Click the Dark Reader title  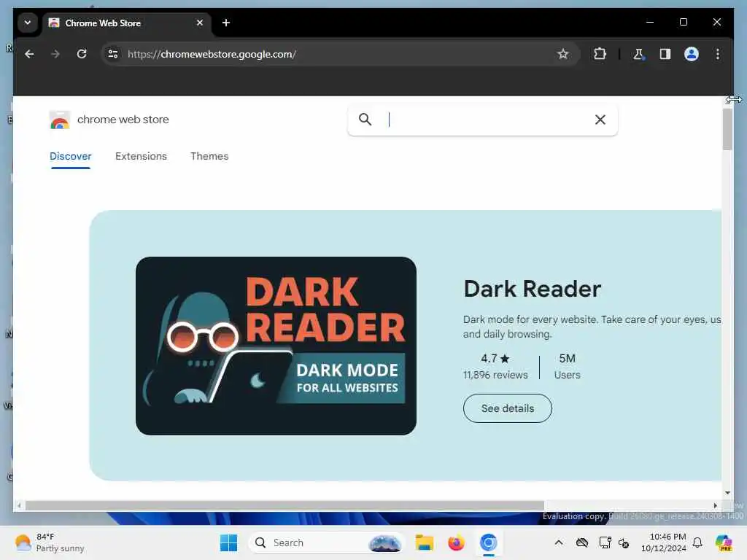[x=532, y=289]
